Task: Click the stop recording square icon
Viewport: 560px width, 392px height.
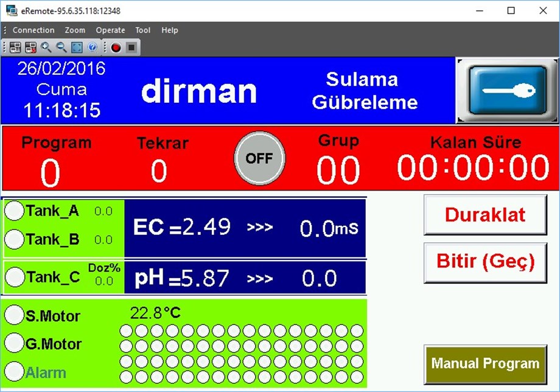Action: coord(130,47)
